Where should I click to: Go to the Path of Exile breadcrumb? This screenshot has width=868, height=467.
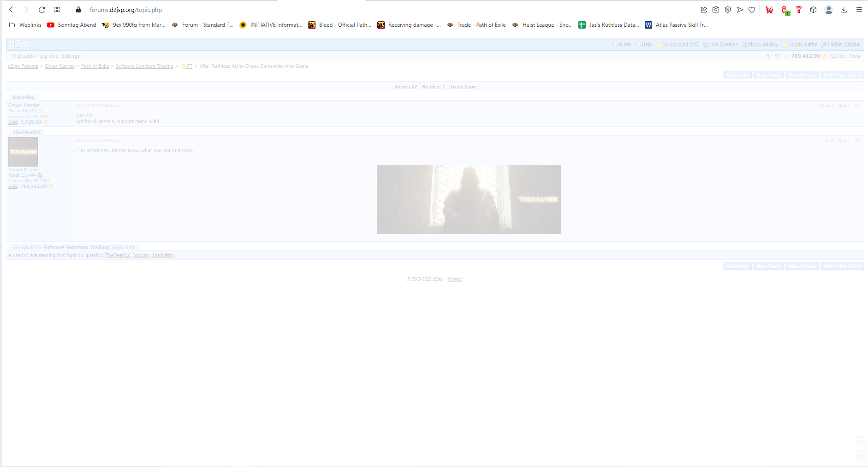(95, 66)
